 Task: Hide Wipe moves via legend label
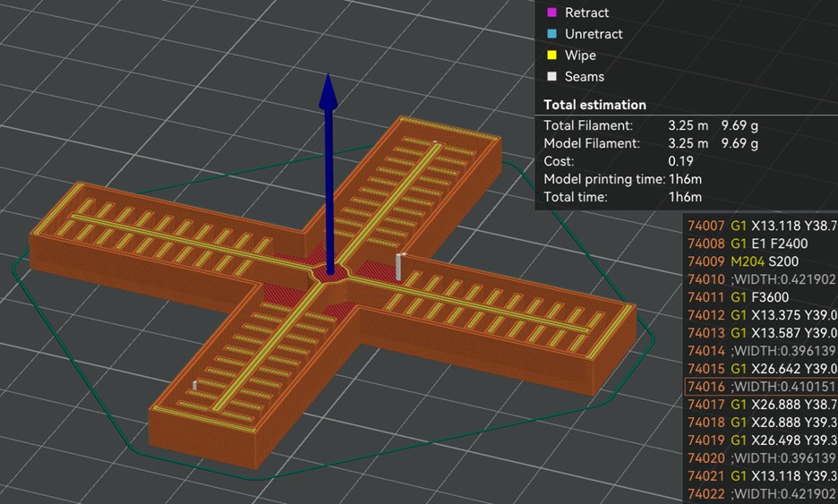(580, 56)
